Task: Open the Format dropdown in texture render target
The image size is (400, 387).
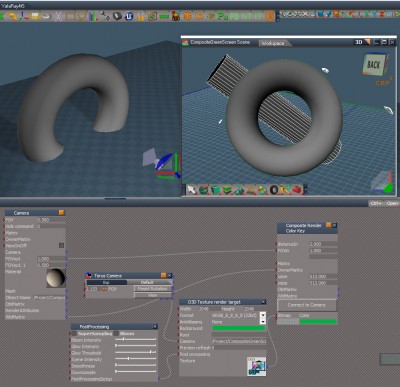Action: tap(263, 315)
